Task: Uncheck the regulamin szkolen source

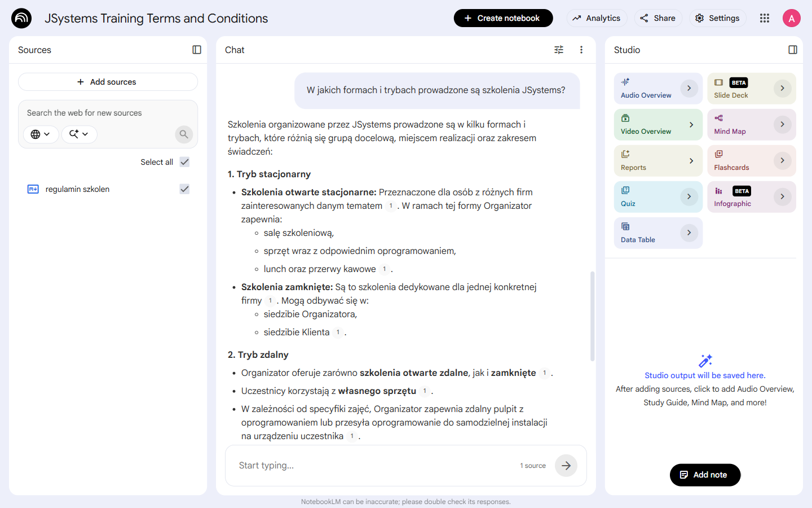Action: 184,189
